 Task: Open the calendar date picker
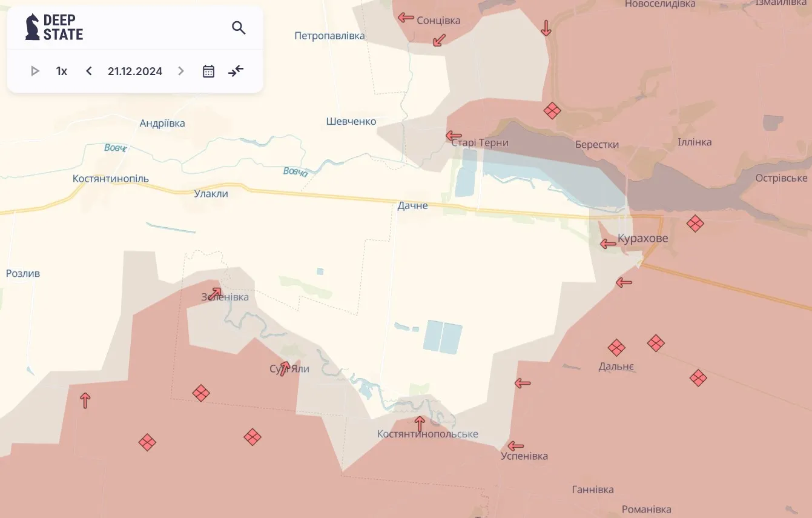coord(208,71)
